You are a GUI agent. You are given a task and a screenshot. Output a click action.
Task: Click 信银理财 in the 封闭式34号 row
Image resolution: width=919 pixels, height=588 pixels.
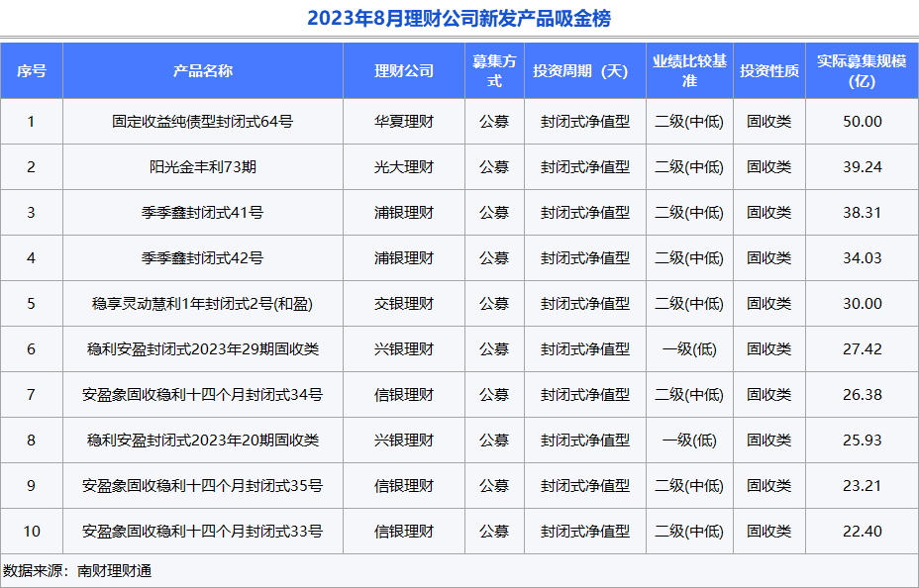(x=404, y=395)
